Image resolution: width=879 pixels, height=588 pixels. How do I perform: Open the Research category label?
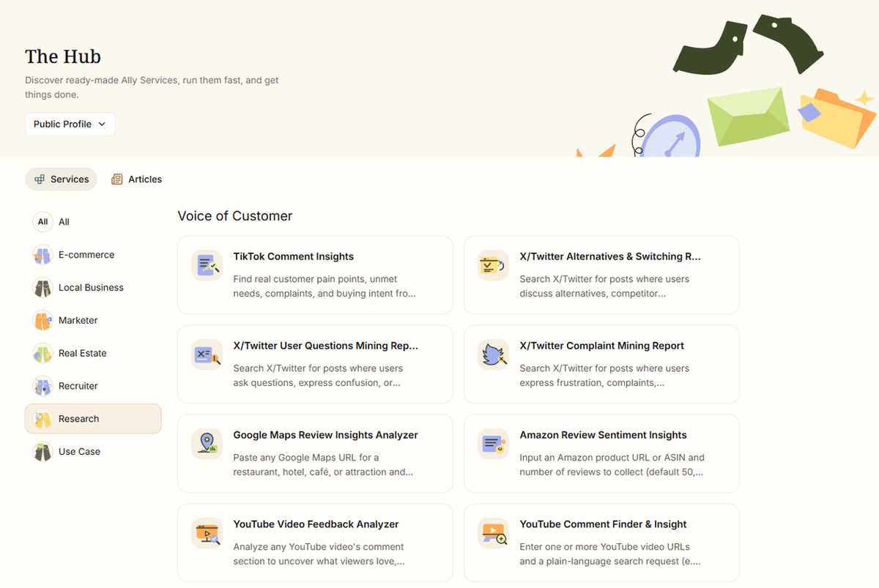[78, 419]
